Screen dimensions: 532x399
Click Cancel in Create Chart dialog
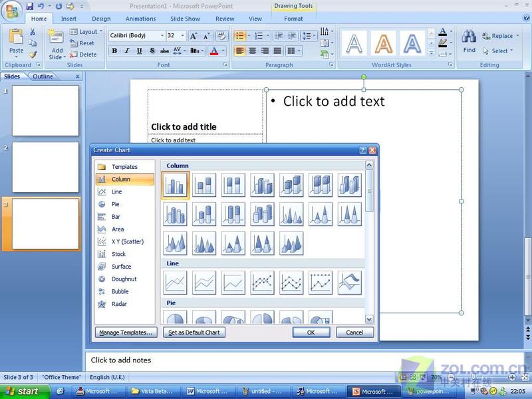pyautogui.click(x=354, y=332)
